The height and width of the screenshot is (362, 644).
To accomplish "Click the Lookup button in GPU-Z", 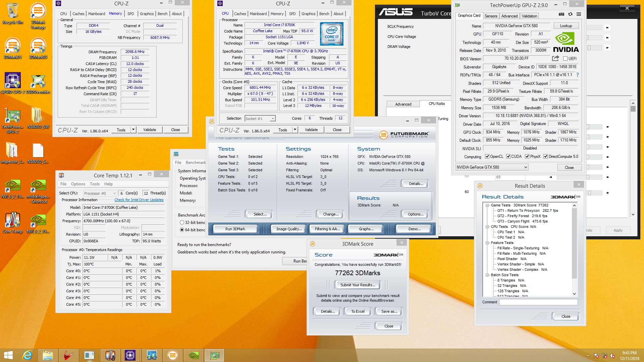I will tap(566, 26).
